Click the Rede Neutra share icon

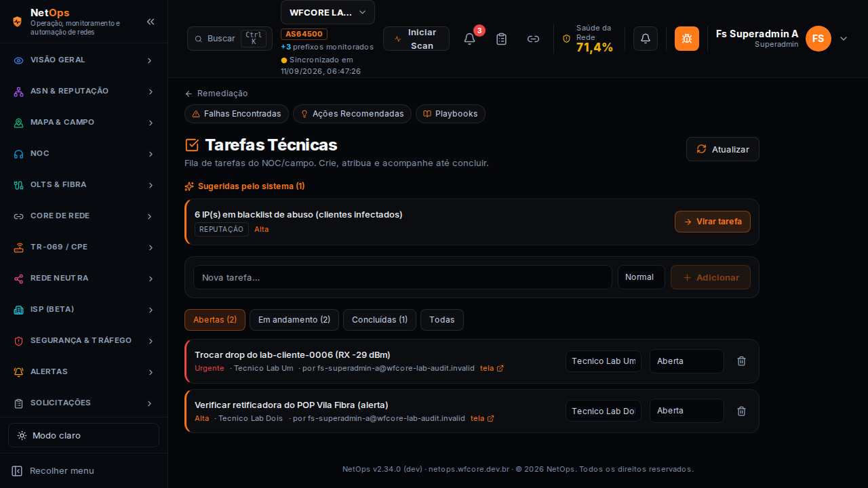coord(19,279)
